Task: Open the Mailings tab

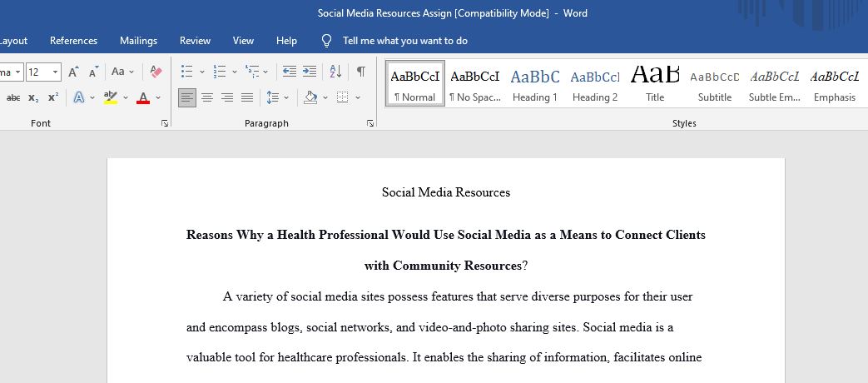Action: tap(138, 41)
